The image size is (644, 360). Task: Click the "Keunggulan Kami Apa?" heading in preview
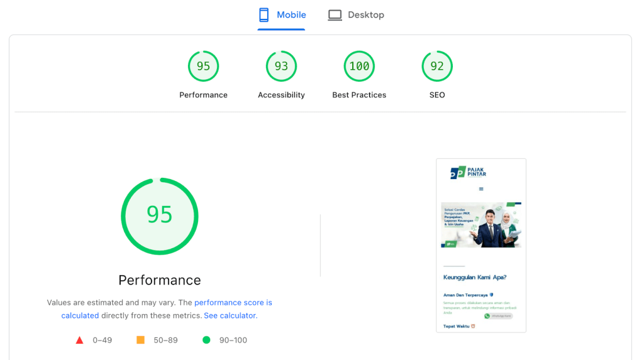click(x=475, y=277)
